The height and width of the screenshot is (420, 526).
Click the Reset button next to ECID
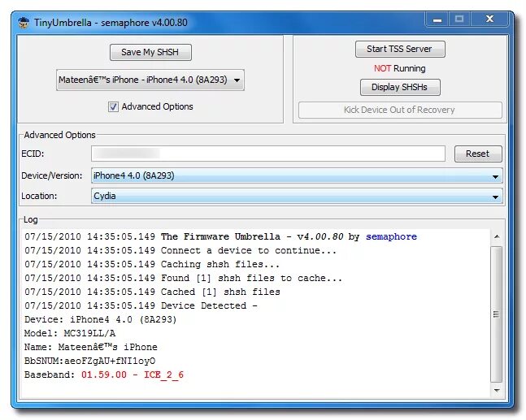point(478,154)
